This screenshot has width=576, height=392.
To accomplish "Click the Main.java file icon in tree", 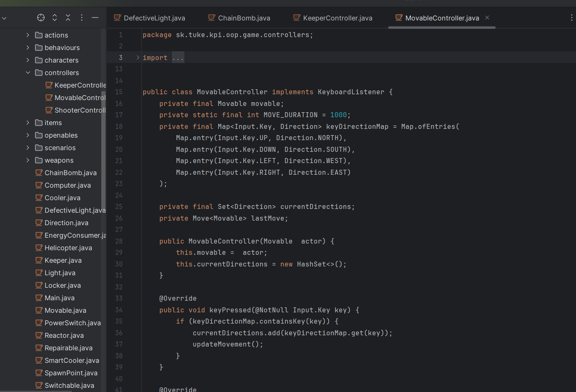I will coord(39,298).
